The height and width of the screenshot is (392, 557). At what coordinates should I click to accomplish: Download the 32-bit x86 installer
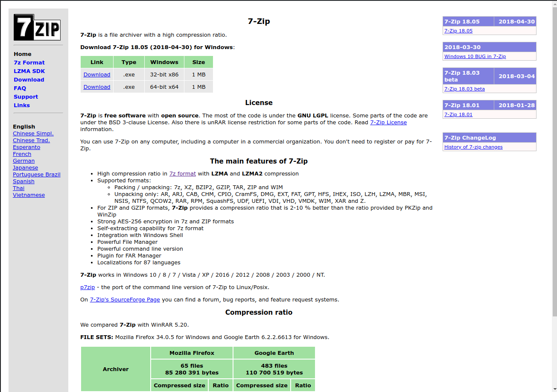[97, 75]
